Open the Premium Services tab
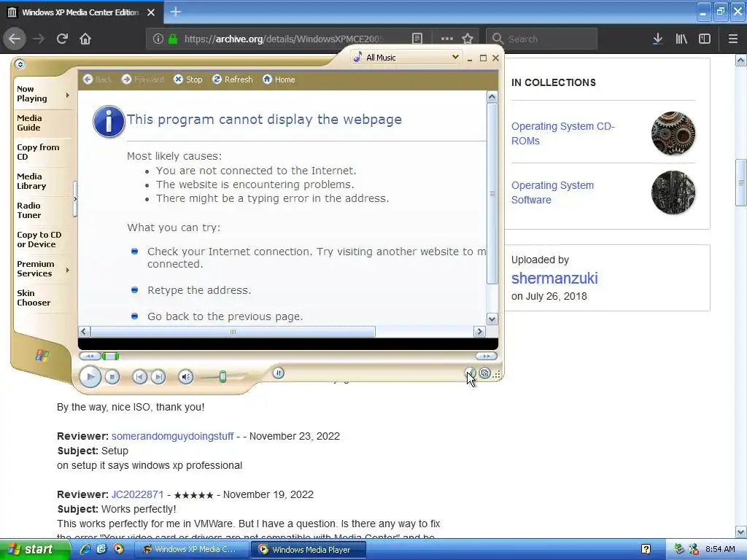This screenshot has height=560, width=747. pyautogui.click(x=38, y=268)
